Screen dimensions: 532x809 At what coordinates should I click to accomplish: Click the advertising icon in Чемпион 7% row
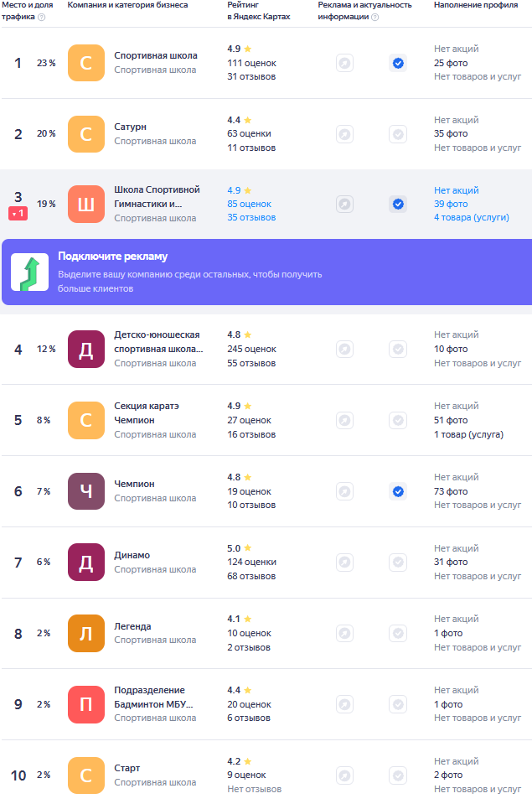pyautogui.click(x=344, y=492)
